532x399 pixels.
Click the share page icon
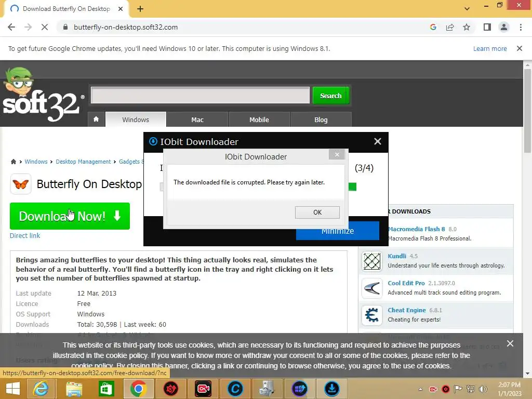(450, 27)
